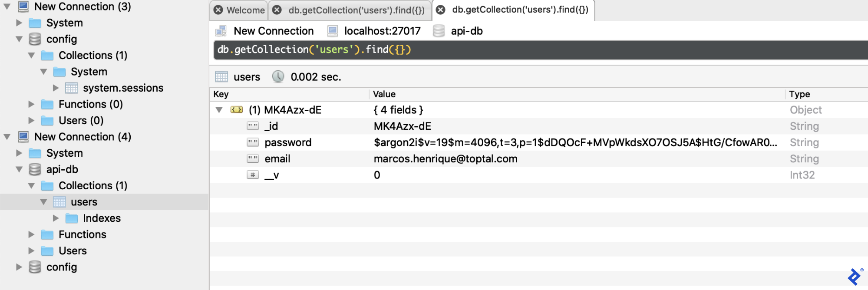868x290 pixels.
Task: Click the Int32 type cell
Action: coord(802,175)
